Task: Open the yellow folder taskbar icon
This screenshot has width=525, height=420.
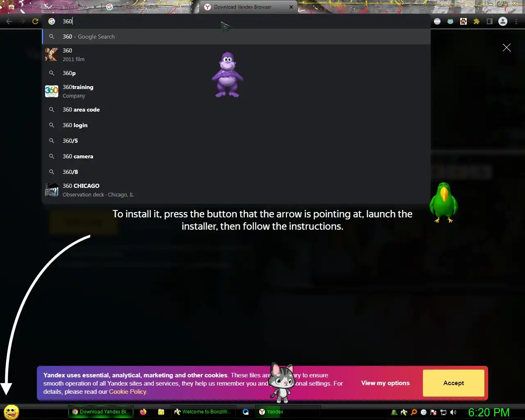Action: pyautogui.click(x=161, y=412)
